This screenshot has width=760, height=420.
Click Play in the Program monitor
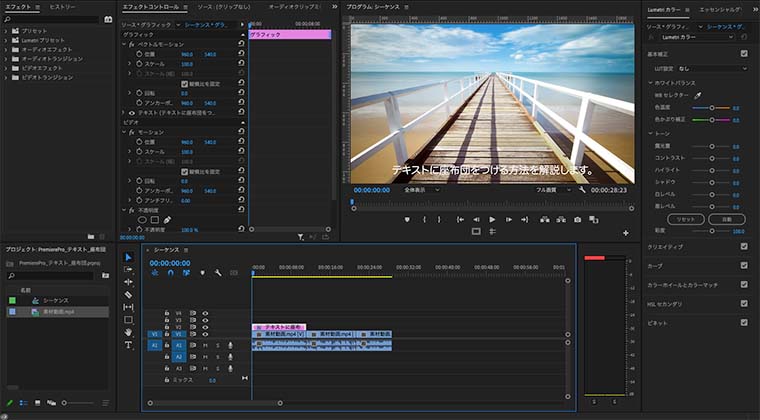click(492, 219)
